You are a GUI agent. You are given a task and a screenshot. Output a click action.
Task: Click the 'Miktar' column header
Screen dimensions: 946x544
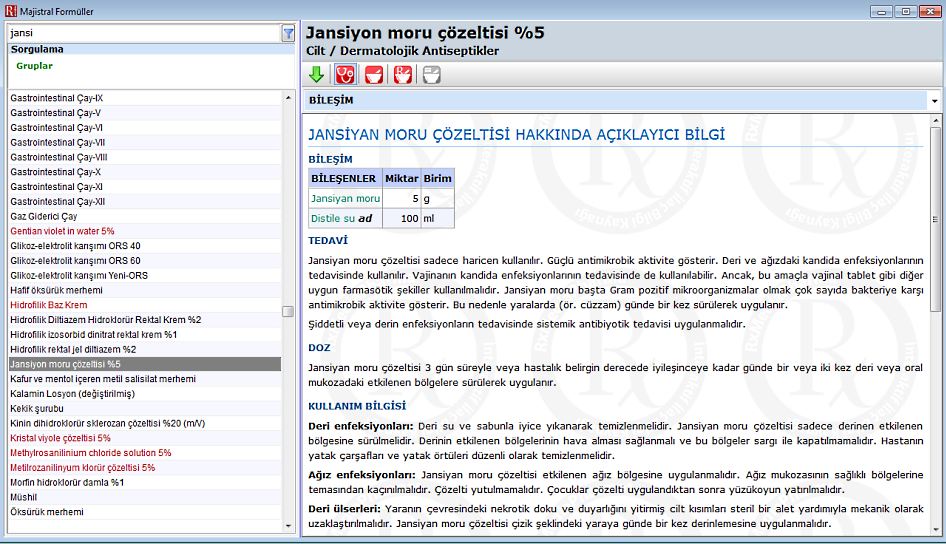pyautogui.click(x=401, y=179)
